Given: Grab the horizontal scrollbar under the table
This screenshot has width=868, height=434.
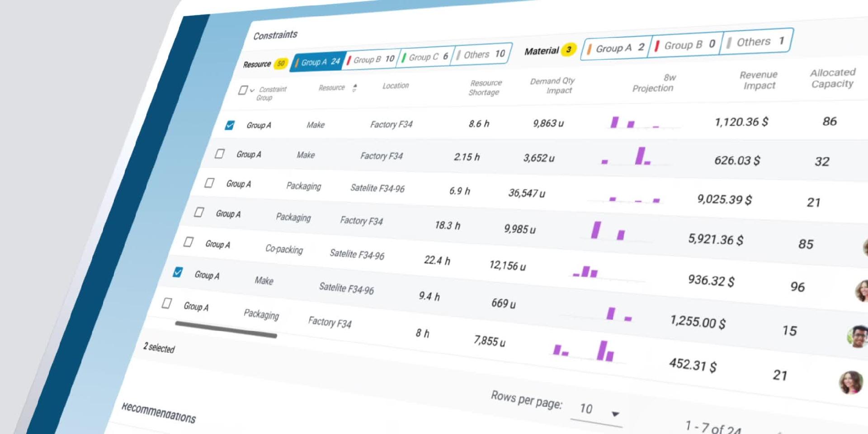Looking at the screenshot, I should 226,330.
